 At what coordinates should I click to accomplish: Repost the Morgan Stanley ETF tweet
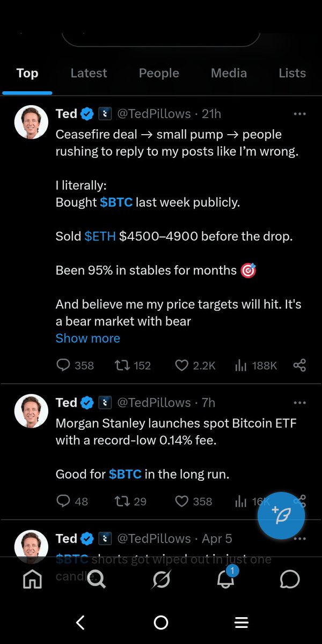121,501
